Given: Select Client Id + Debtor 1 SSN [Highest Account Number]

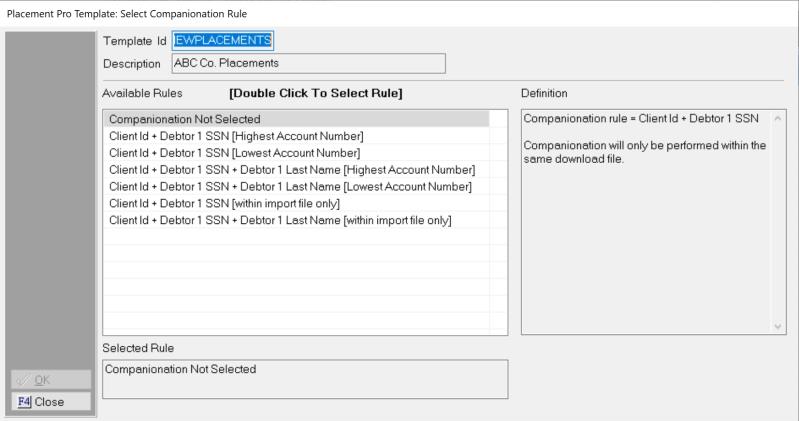Looking at the screenshot, I should 236,136.
